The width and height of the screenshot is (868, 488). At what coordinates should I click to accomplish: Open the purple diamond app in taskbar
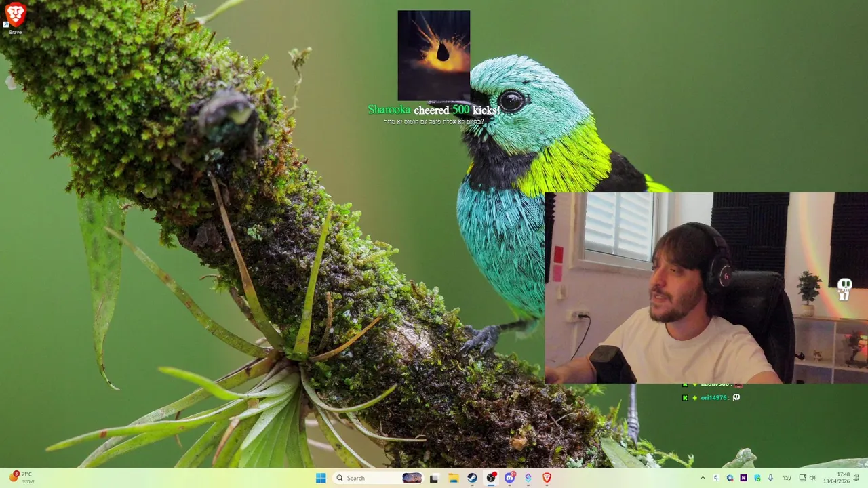528,478
